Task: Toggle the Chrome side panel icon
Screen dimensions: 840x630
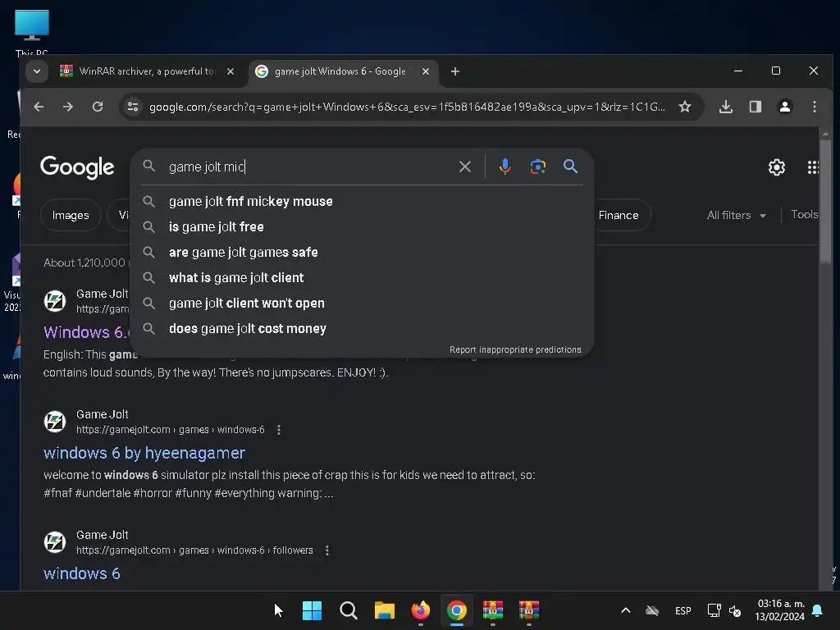Action: point(756,107)
